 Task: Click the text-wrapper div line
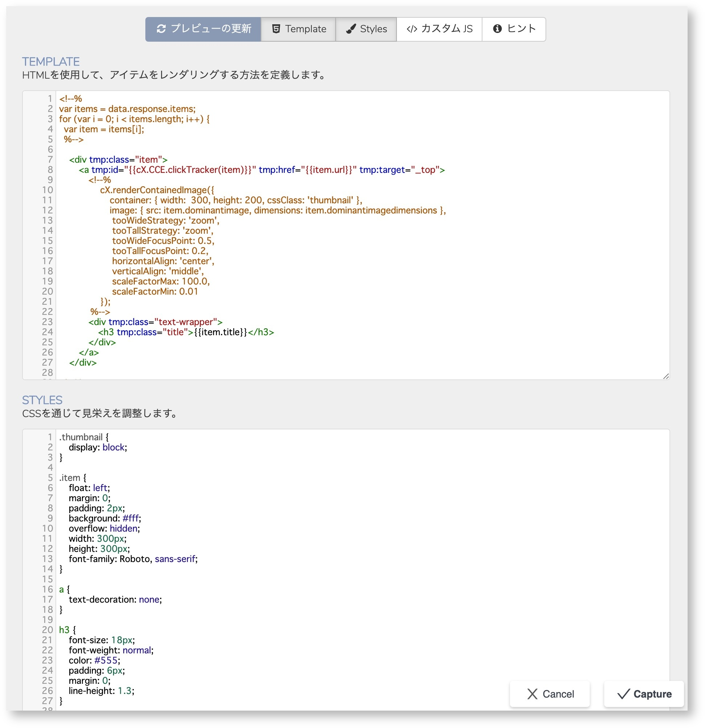point(155,322)
